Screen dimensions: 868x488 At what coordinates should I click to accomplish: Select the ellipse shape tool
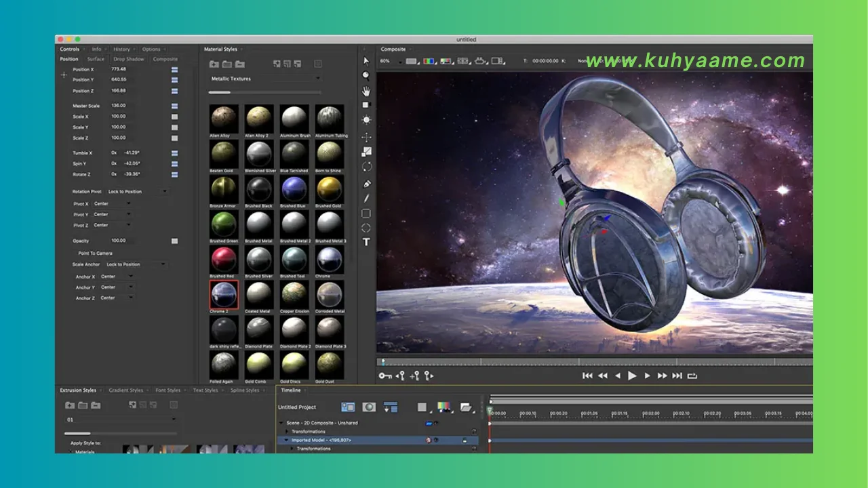(x=366, y=228)
